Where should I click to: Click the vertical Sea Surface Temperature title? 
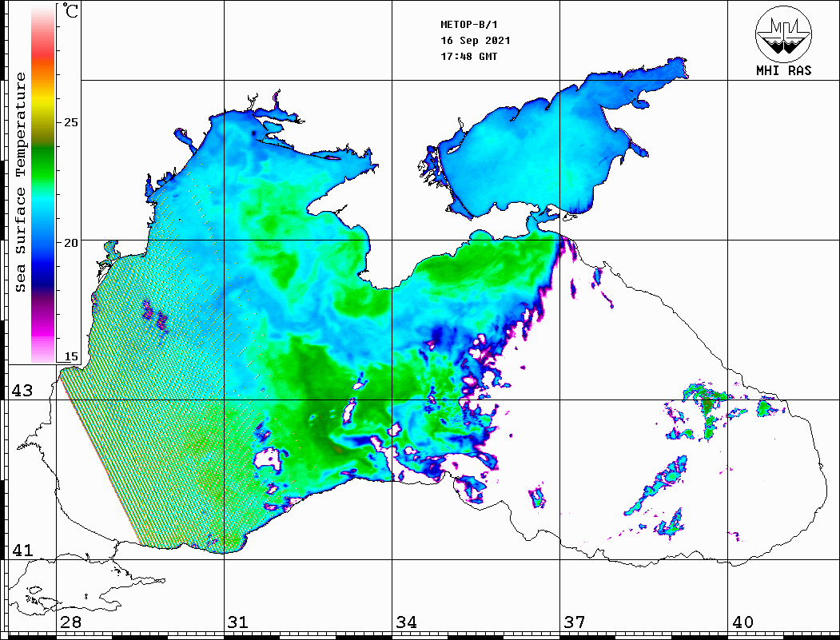pos(20,182)
